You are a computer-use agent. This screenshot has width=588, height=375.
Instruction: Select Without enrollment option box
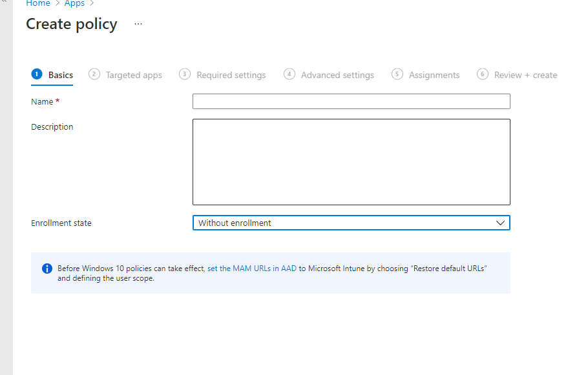click(x=351, y=223)
